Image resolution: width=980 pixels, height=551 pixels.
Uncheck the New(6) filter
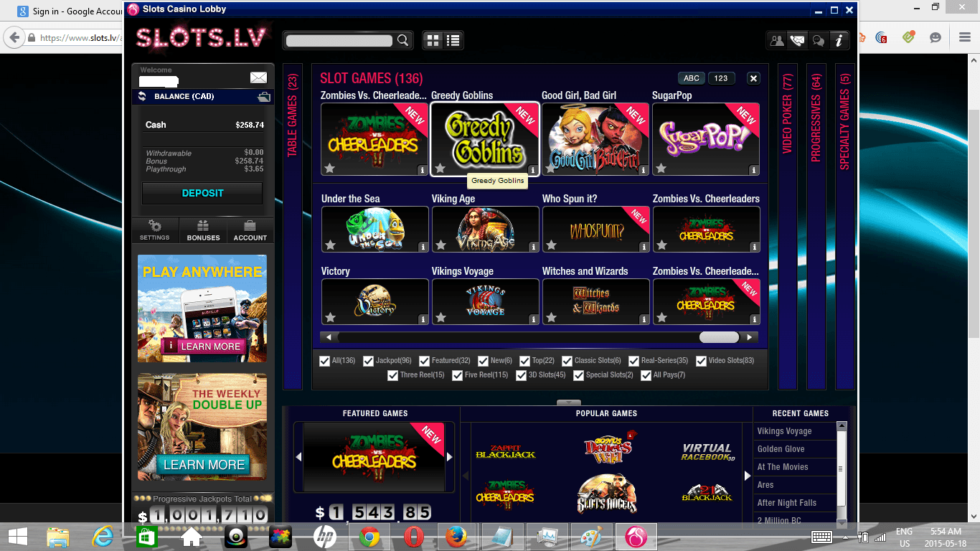point(483,361)
